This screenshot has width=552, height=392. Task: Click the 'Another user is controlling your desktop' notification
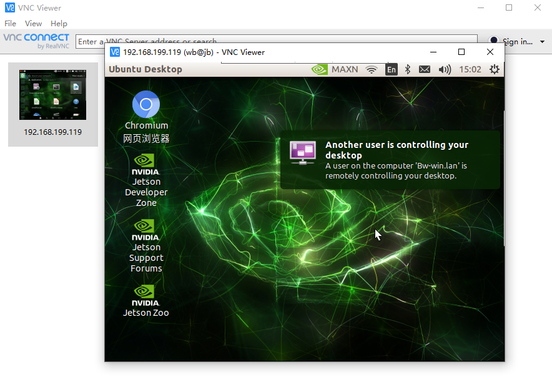(x=390, y=160)
